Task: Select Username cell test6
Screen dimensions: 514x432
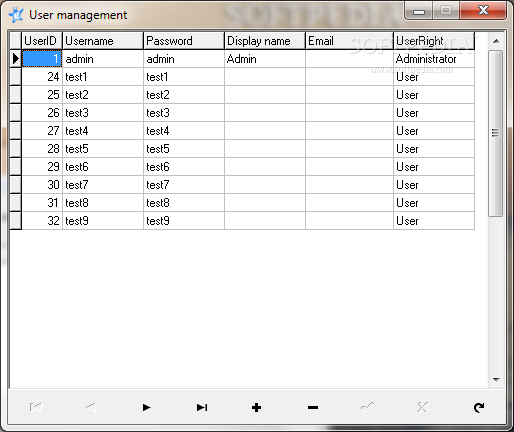Action: coord(103,167)
